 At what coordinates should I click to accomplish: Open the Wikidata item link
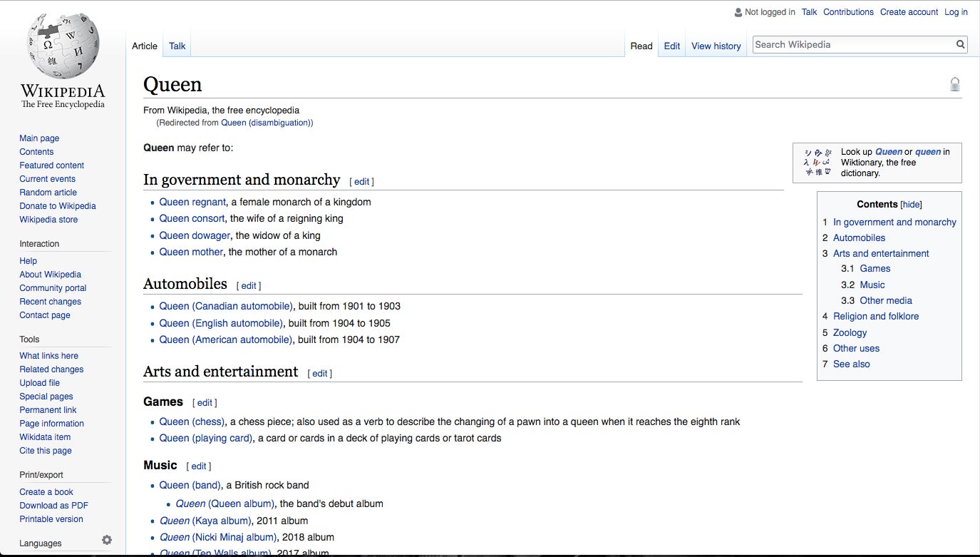click(x=45, y=437)
